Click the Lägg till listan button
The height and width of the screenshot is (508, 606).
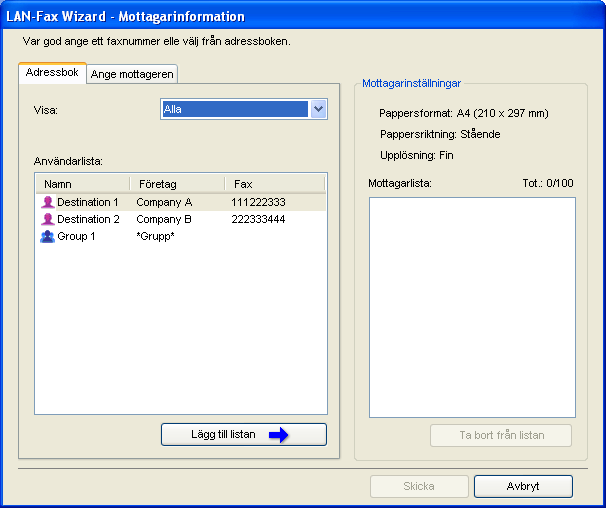(244, 434)
